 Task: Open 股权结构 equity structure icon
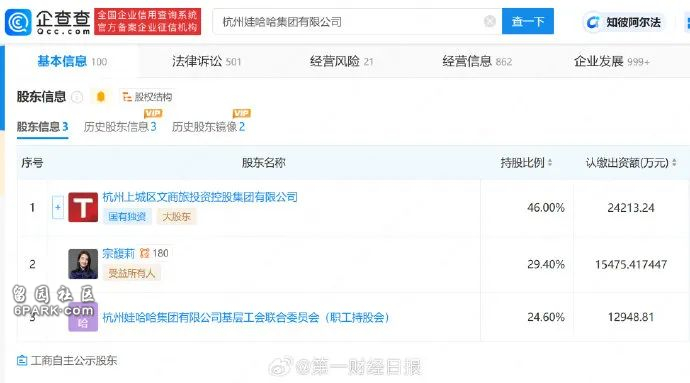(127, 97)
